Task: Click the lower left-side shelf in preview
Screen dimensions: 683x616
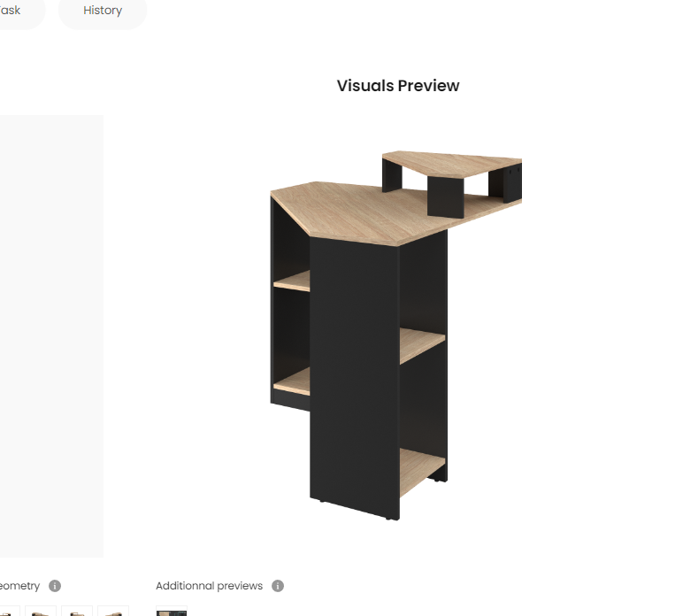Action: click(292, 381)
